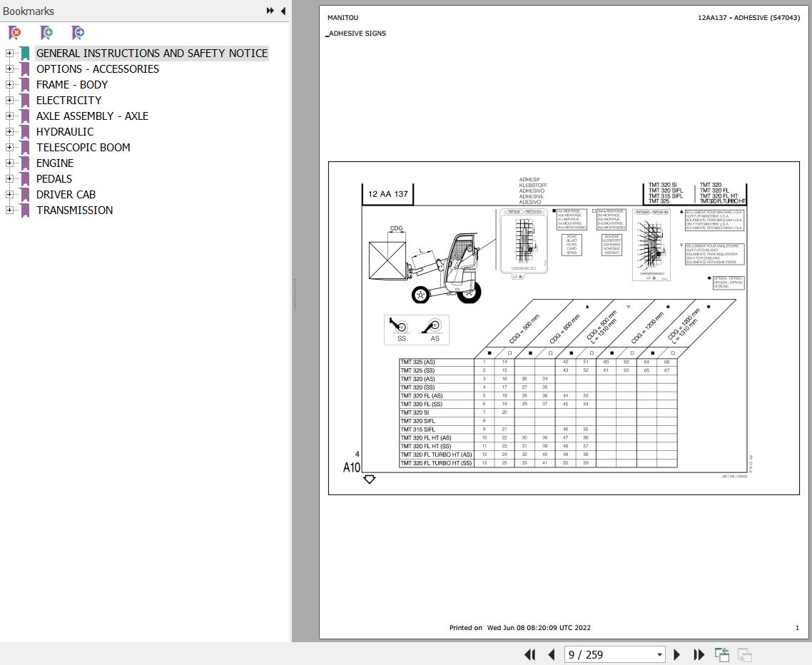Click the go-to bookmark arrow icon
The height and width of the screenshot is (665, 812).
(78, 33)
